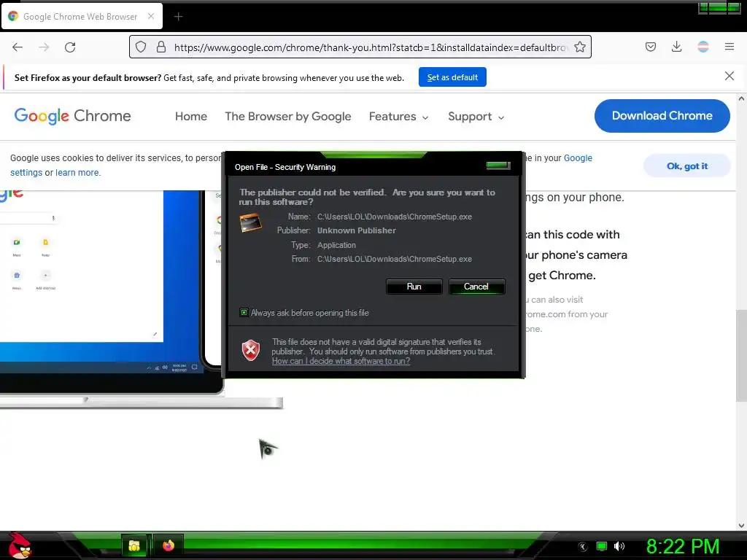Go back with the browser back arrow
Image resolution: width=747 pixels, height=560 pixels.
coord(18,47)
